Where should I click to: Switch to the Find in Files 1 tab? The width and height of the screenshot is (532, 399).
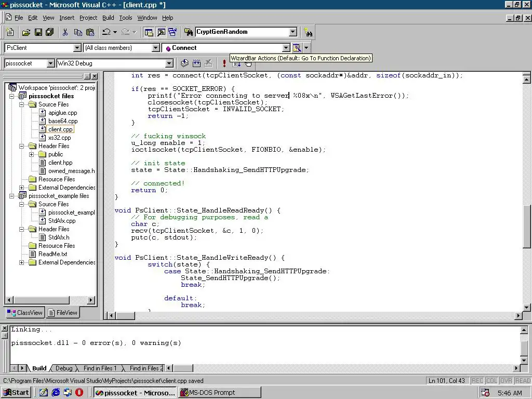tap(100, 368)
